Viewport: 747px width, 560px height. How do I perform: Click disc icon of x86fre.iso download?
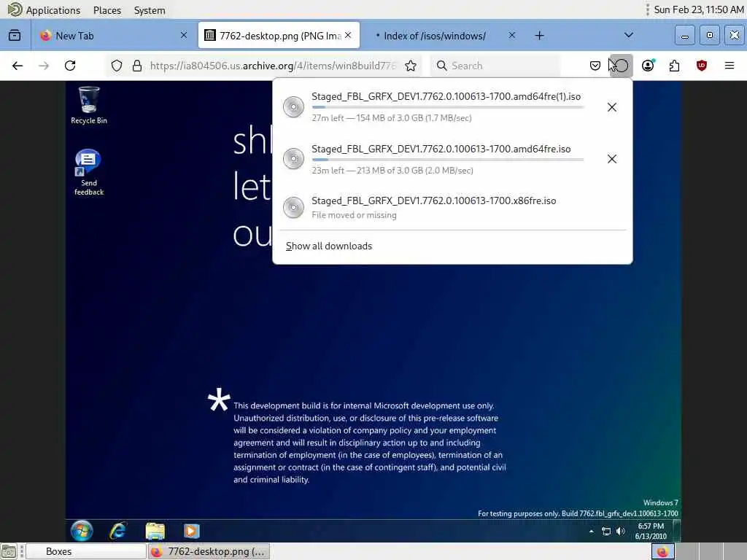(293, 208)
